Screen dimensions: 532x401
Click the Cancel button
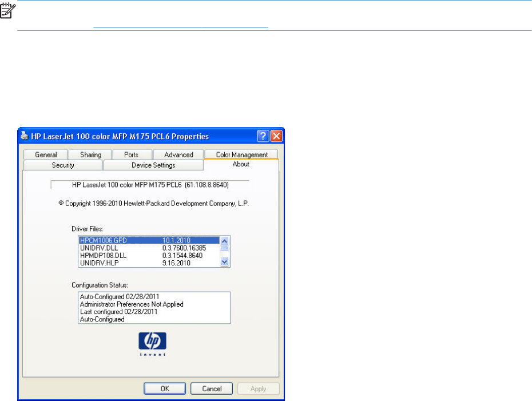pos(212,389)
